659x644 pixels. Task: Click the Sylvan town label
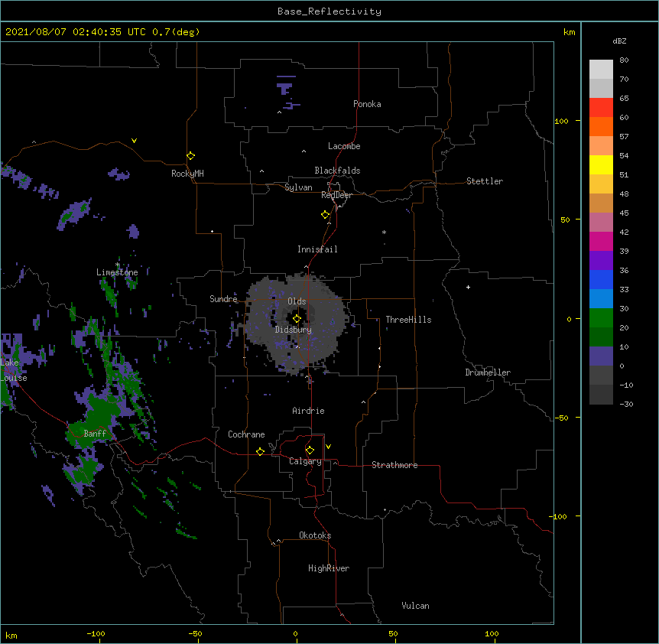click(x=298, y=187)
